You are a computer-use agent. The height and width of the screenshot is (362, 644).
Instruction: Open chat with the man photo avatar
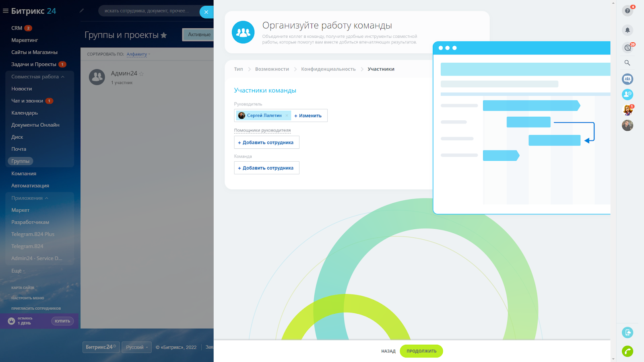(627, 125)
